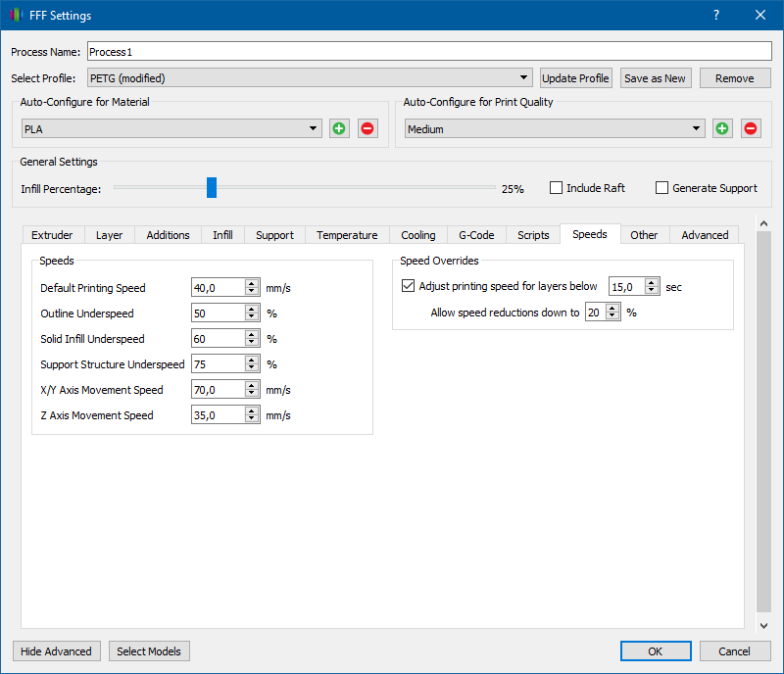This screenshot has height=674, width=784.
Task: Increase Solid Infill Underspeed with up arrow
Action: (x=252, y=334)
